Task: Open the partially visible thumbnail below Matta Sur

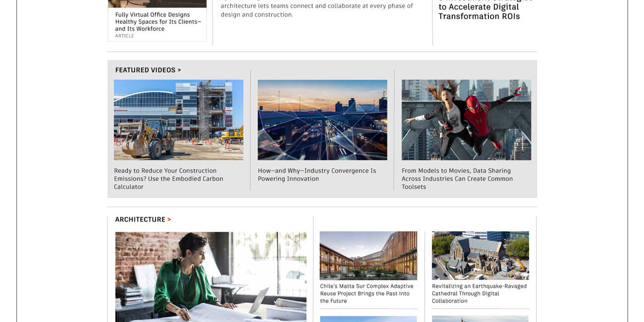Action: 368,319
